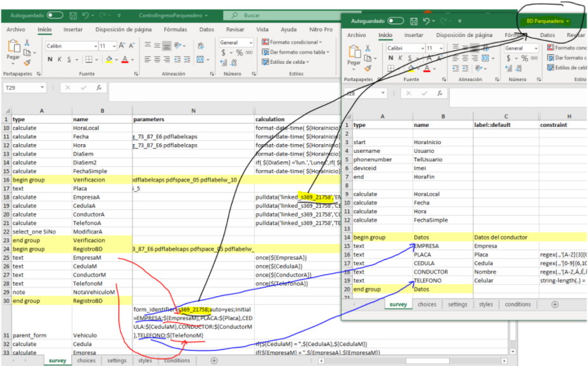The height and width of the screenshot is (366, 588).
Task: Toggle bold N in left window
Action: [50, 59]
